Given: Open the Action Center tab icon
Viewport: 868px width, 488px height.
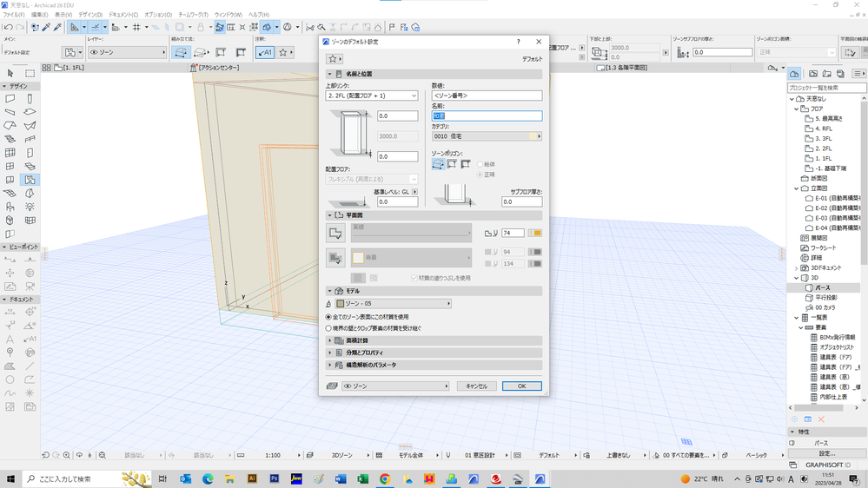Looking at the screenshot, I should click(193, 68).
